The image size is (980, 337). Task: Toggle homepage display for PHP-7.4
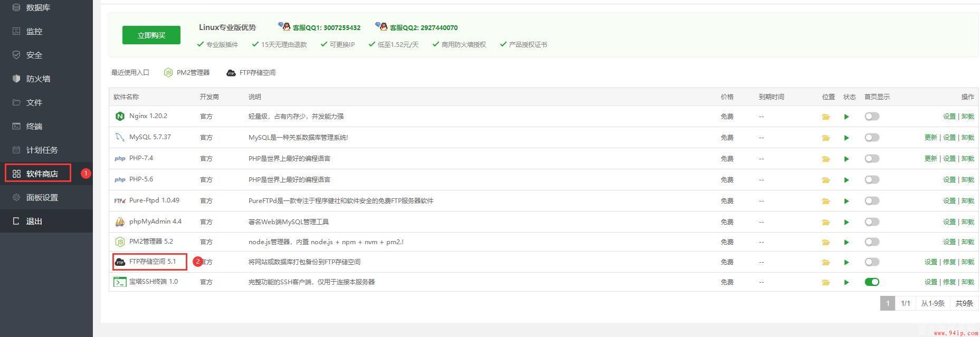coord(872,159)
